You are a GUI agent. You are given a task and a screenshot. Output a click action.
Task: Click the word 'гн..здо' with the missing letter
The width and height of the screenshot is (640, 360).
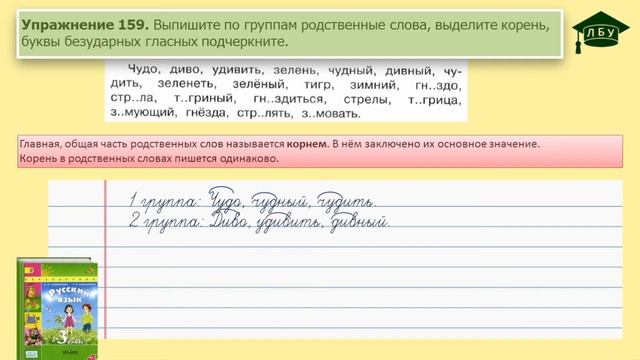[x=438, y=86]
